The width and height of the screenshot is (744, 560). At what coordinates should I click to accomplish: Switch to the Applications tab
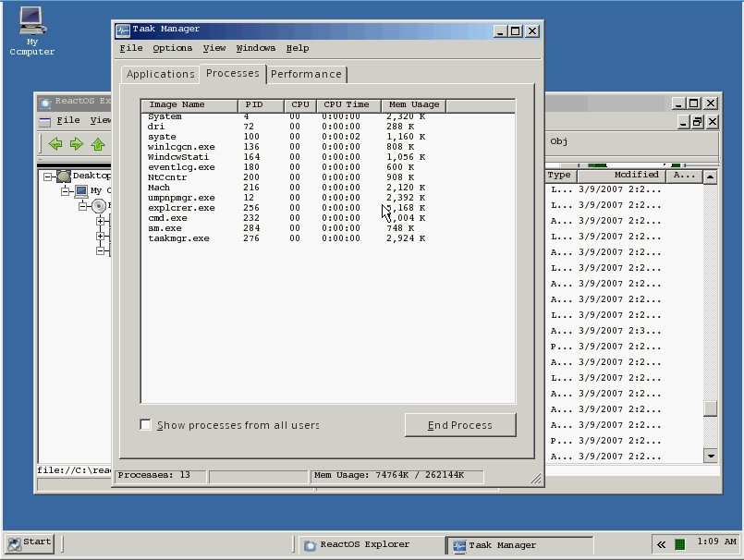(161, 74)
